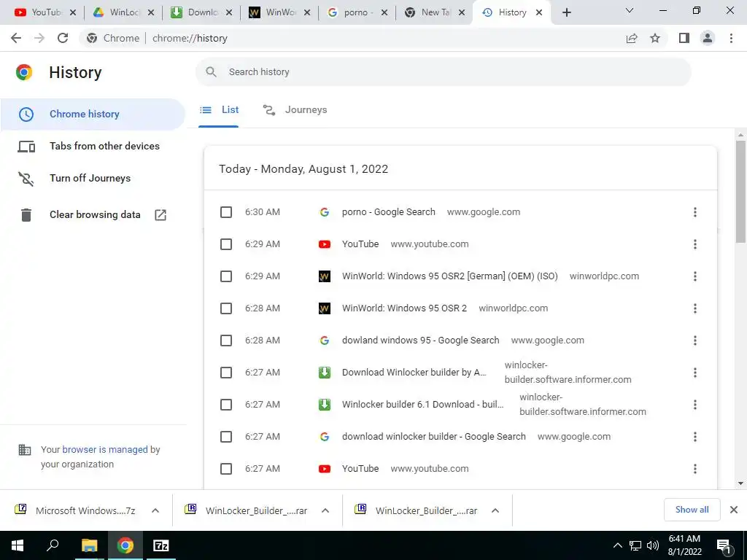Screen dimensions: 747x560
Task: Open more actions for 6:27 AM YouTube entry
Action: pyautogui.click(x=695, y=469)
